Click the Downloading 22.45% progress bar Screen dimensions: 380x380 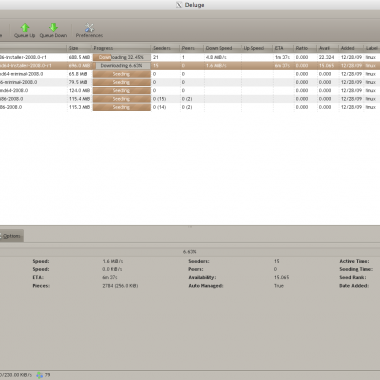click(122, 57)
